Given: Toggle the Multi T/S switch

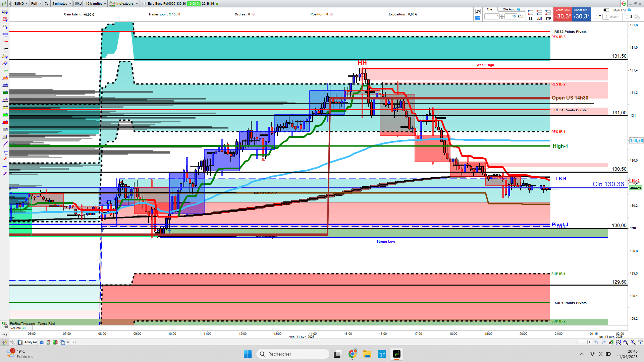Looking at the screenshot, I should click(606, 10).
